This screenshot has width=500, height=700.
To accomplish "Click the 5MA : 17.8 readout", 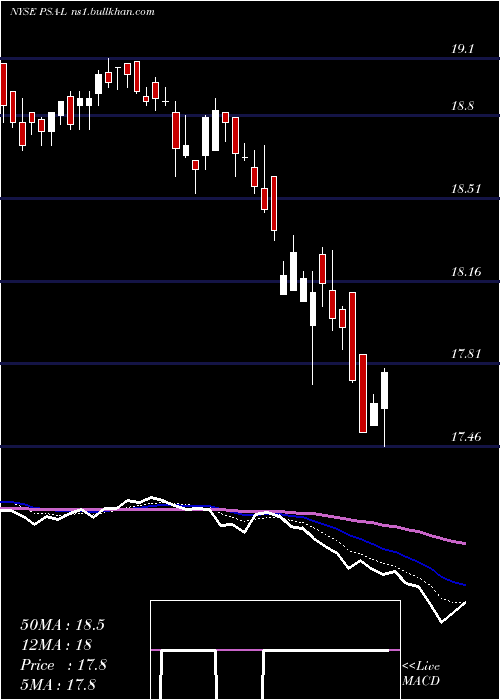I will pos(58,685).
